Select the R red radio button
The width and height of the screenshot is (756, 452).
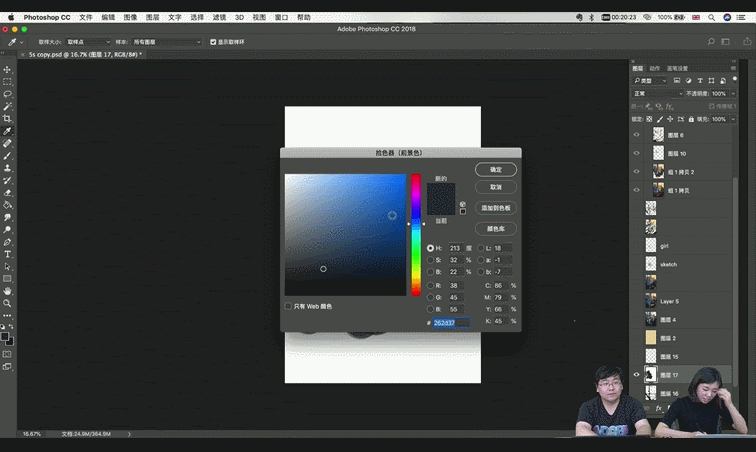point(431,286)
